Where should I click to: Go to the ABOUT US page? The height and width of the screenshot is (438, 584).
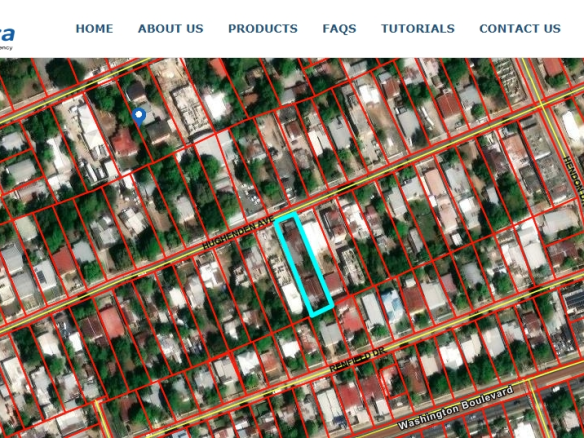[x=171, y=29]
